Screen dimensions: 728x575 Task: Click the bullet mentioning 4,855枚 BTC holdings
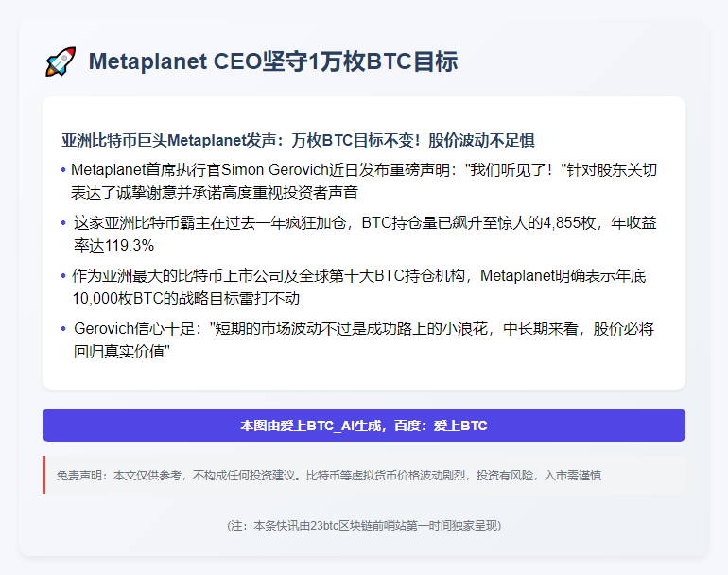coord(365,235)
